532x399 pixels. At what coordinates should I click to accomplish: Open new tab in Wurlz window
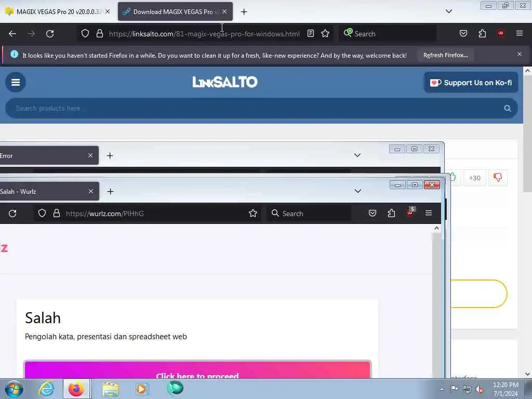coord(110,192)
